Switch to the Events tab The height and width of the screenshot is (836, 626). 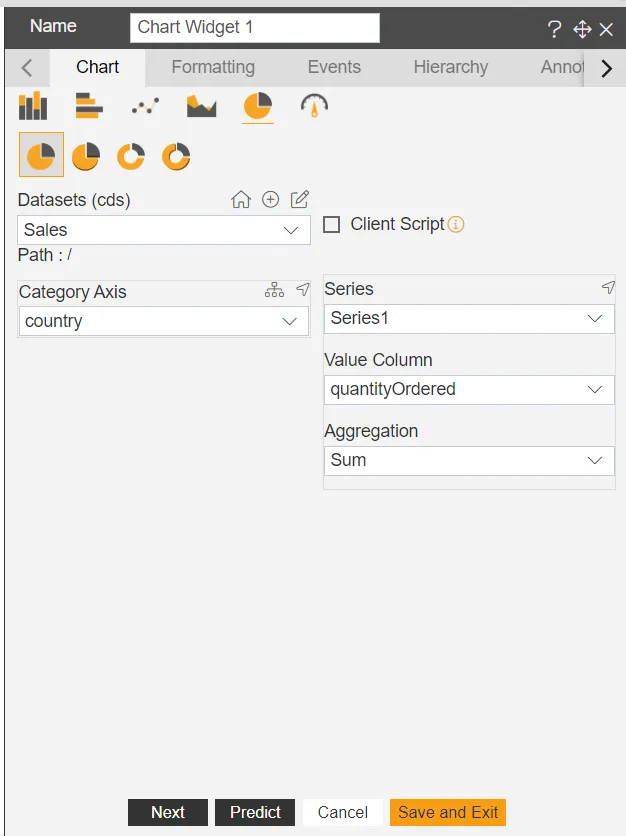tap(334, 67)
